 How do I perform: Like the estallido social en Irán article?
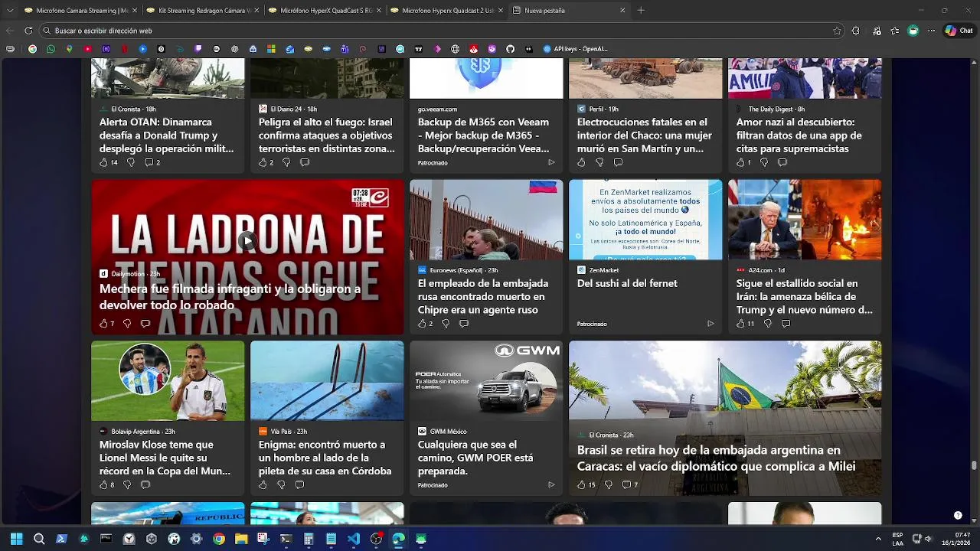click(741, 324)
